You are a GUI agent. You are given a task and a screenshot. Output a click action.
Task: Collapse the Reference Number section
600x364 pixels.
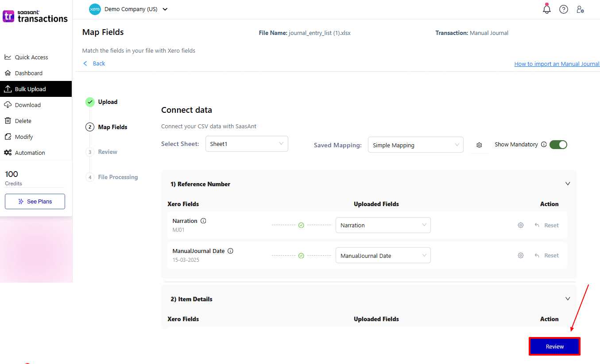coord(568,183)
